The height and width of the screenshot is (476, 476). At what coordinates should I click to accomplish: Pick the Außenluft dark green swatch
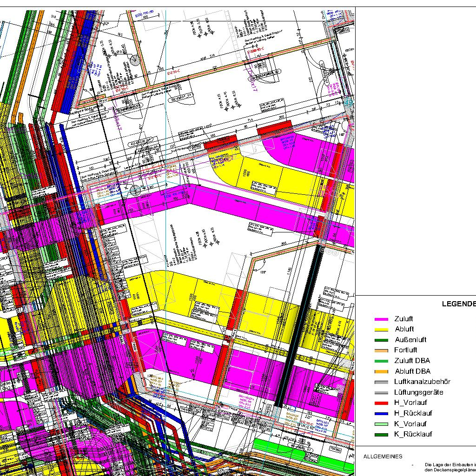coord(381,340)
